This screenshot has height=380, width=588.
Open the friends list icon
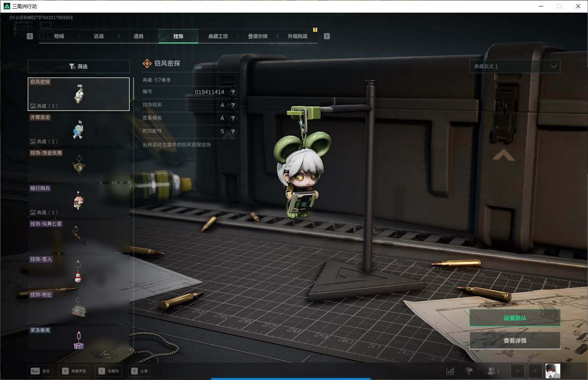tap(493, 371)
